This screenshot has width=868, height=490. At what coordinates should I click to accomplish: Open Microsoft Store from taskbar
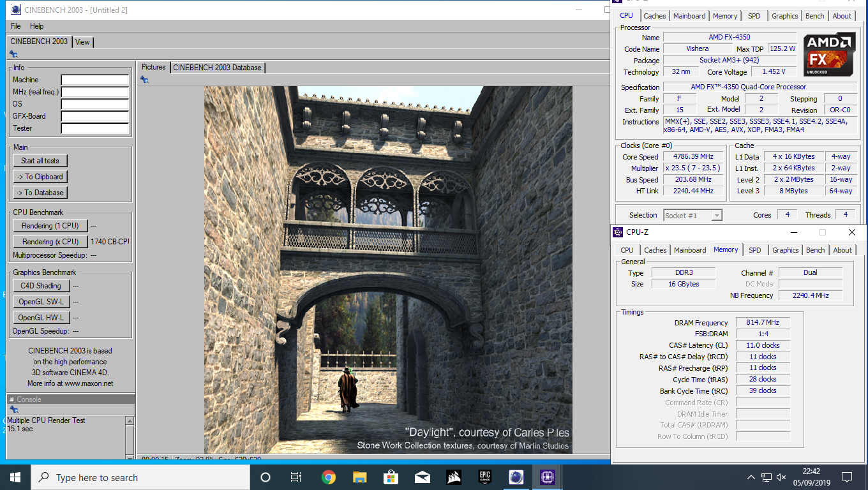tap(391, 477)
